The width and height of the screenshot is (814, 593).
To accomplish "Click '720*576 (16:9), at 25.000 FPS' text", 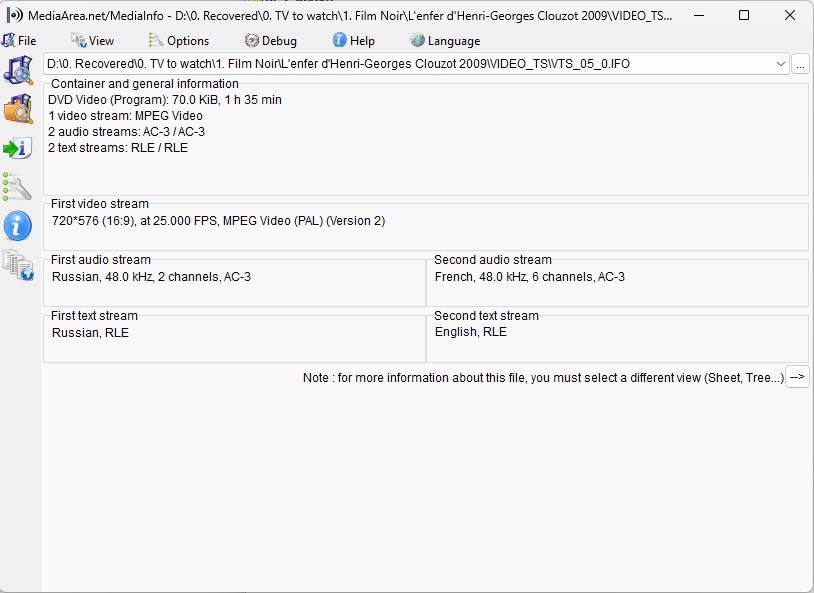I will [135, 221].
